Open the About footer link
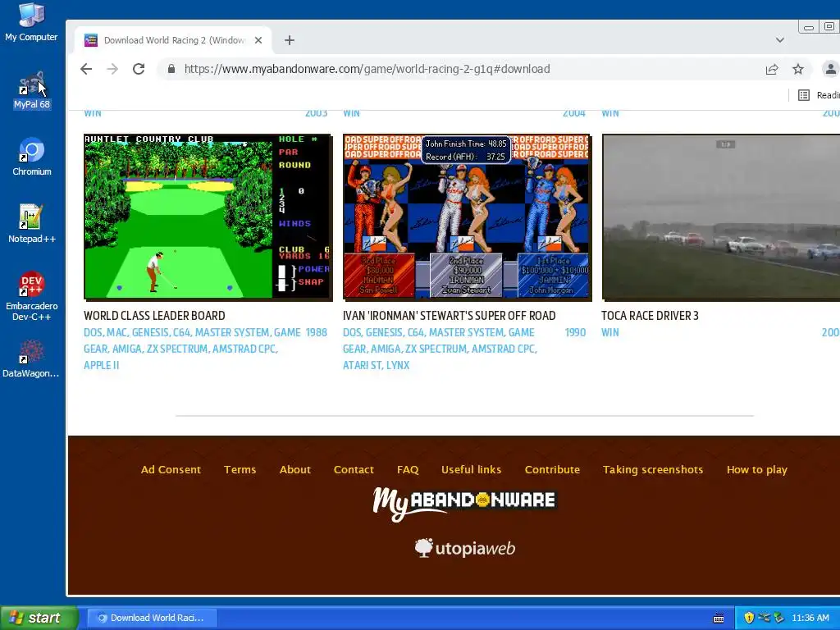The height and width of the screenshot is (630, 840). pyautogui.click(x=295, y=469)
